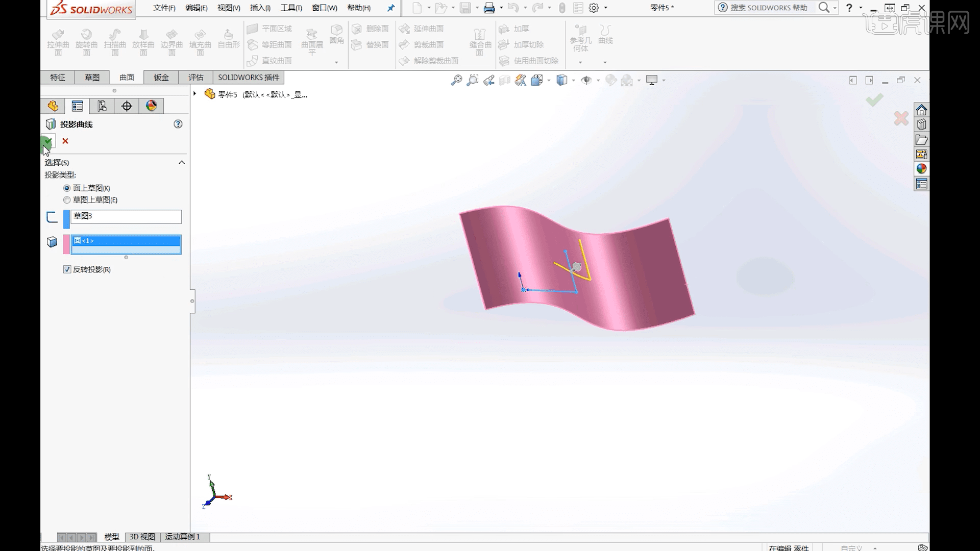
Task: Select the 剪裁曲面 (Trim Surface) tool
Action: coord(429,44)
